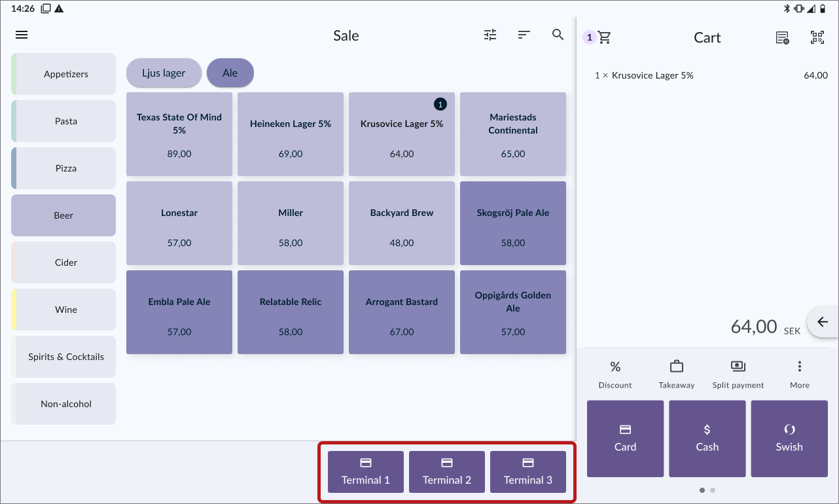Scan QR code icon in Cart header

(817, 37)
